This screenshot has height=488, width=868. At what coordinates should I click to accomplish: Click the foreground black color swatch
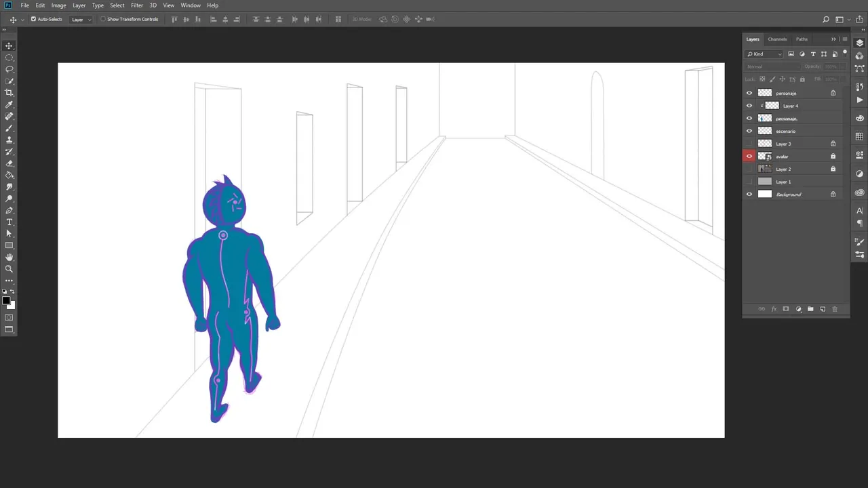pos(6,301)
